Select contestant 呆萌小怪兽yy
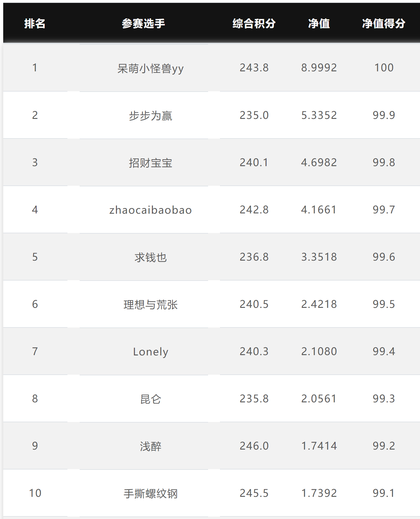 [150, 68]
